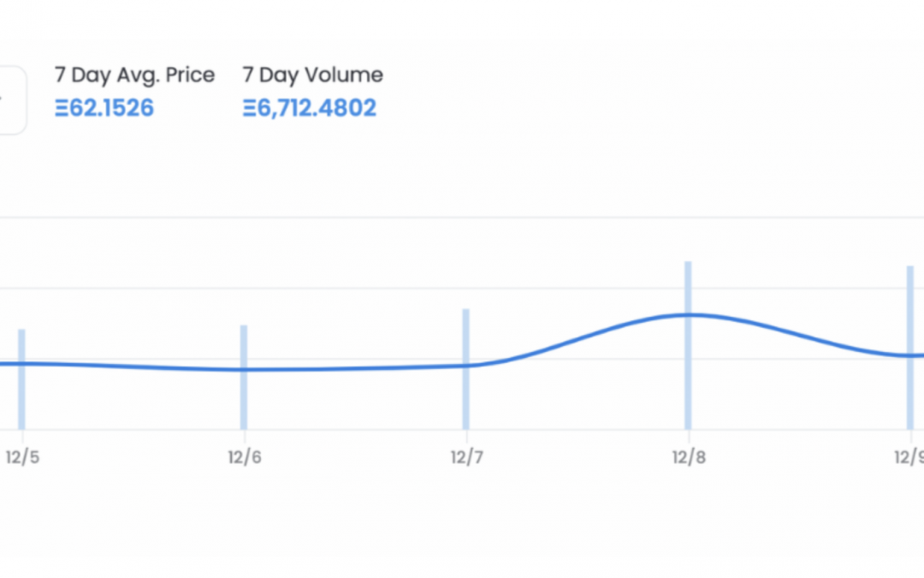The image size is (924, 578).
Task: Click falling price line between 12/8 and 12/9
Action: pos(802,337)
